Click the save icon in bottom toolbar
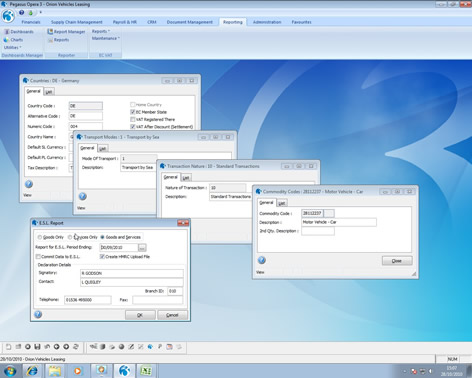Viewport: 472px width, 378px height. tap(37, 347)
